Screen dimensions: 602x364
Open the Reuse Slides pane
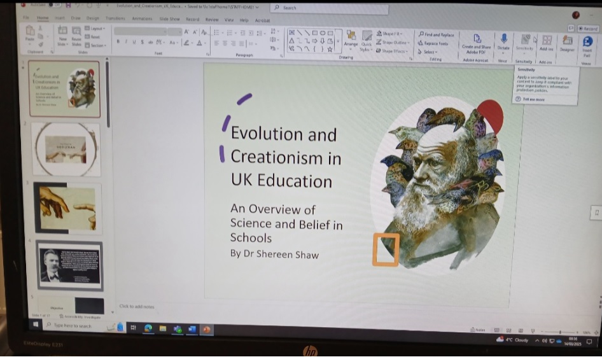click(76, 36)
